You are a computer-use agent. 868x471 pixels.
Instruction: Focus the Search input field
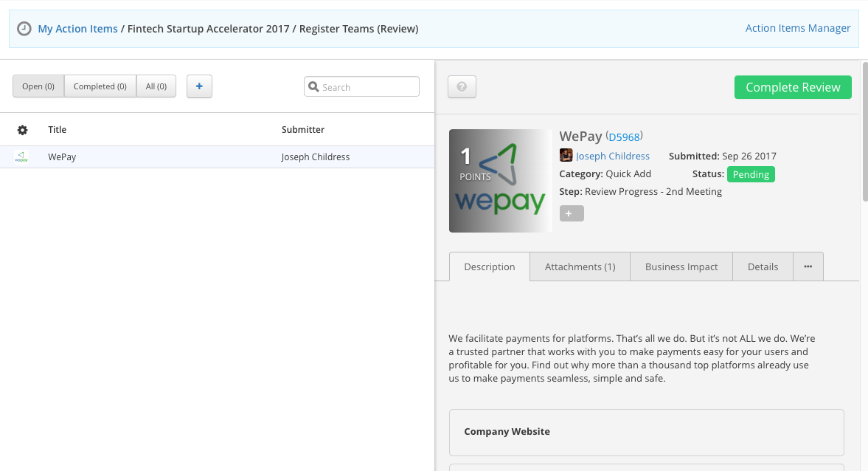pos(361,86)
